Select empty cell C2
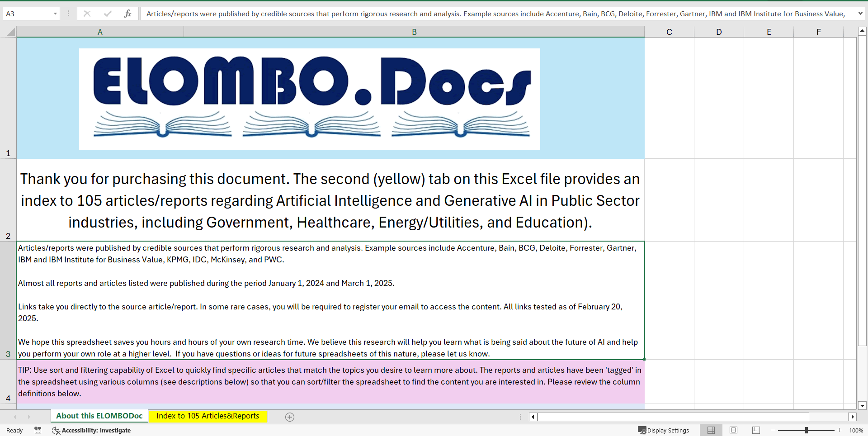This screenshot has height=437, width=868. (x=669, y=200)
